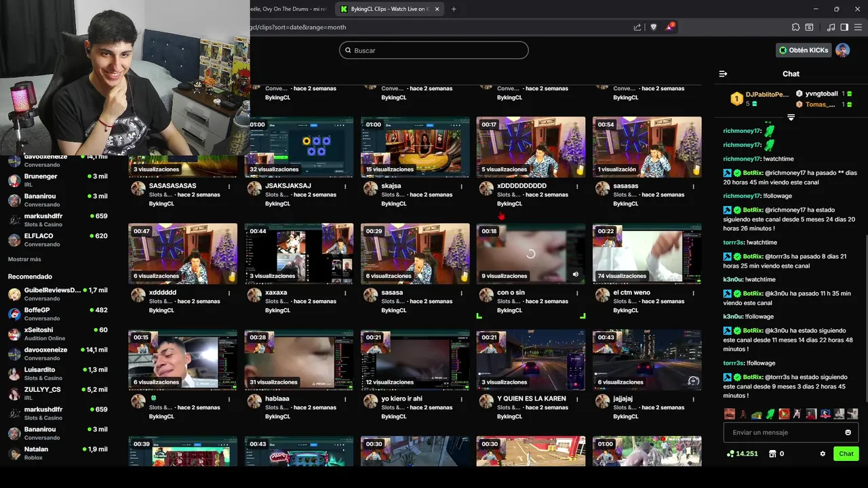This screenshot has height=488, width=868.
Task: Open options menu for clip xDDDDDDDDDD
Action: point(577,186)
